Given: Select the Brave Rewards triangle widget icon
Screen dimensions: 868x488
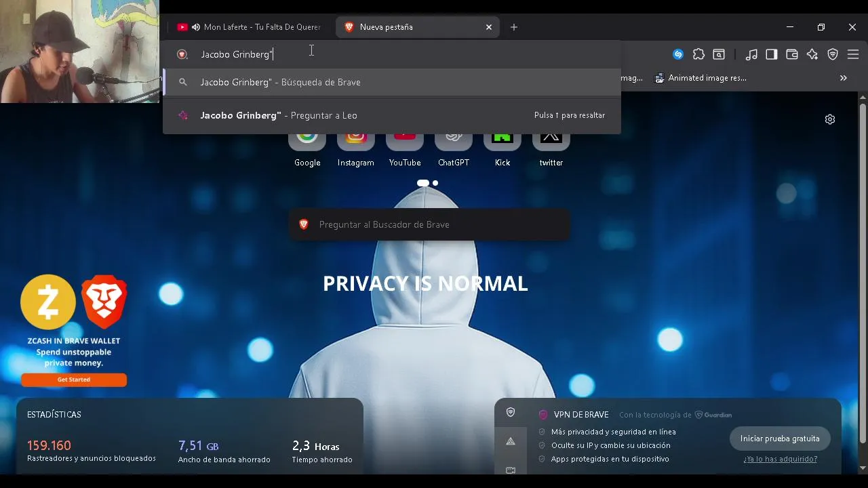Looking at the screenshot, I should [511, 441].
